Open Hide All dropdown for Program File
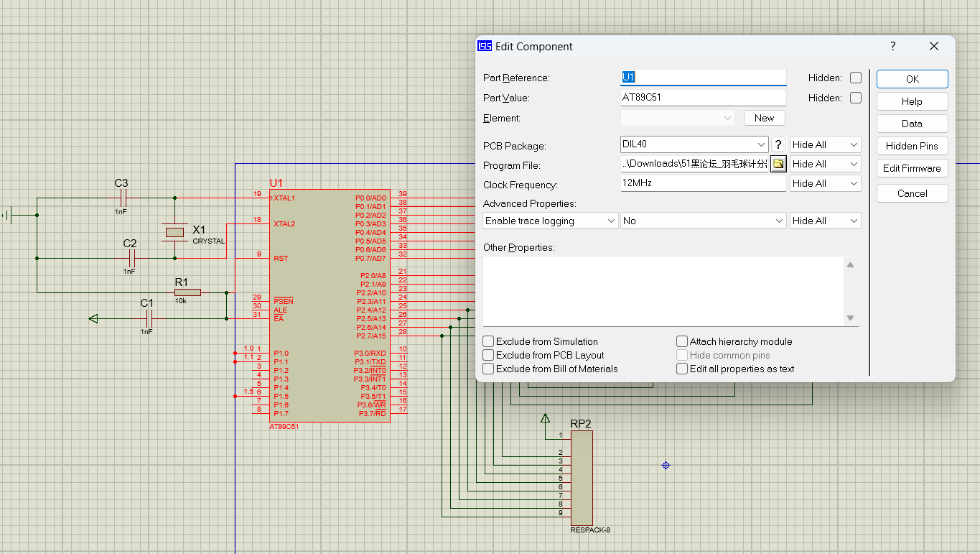Screen dimensions: 980x554 [x=825, y=164]
